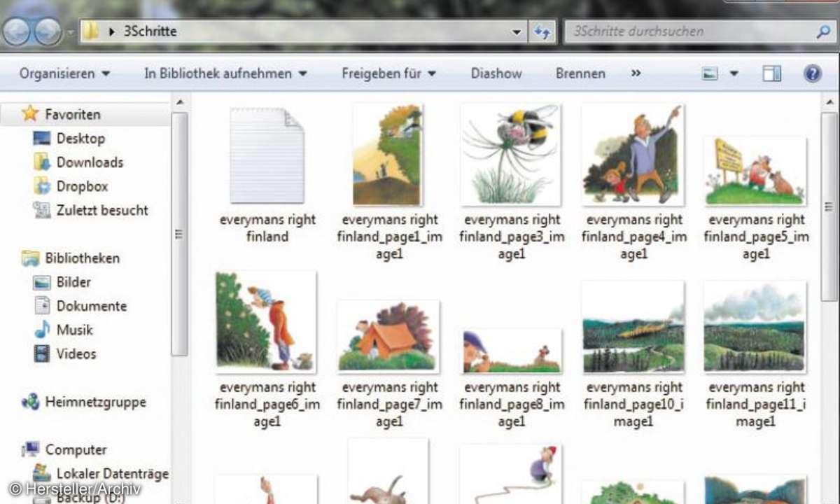Select Computer in the navigation pane
Viewport: 840px width, 504px height.
[76, 449]
